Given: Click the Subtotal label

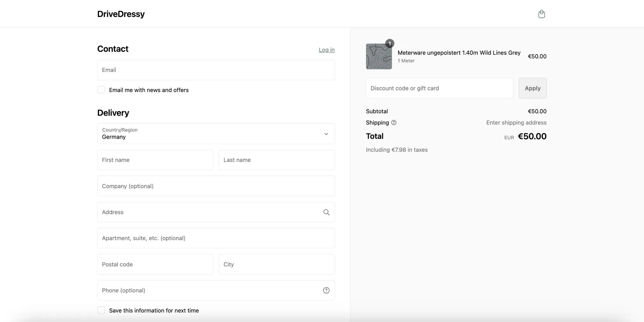Looking at the screenshot, I should click(x=377, y=111).
